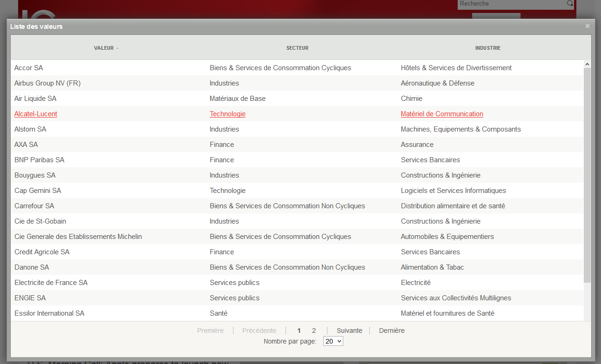
Task: Click Distribution alimentaire et de santé cell
Action: (x=453, y=206)
